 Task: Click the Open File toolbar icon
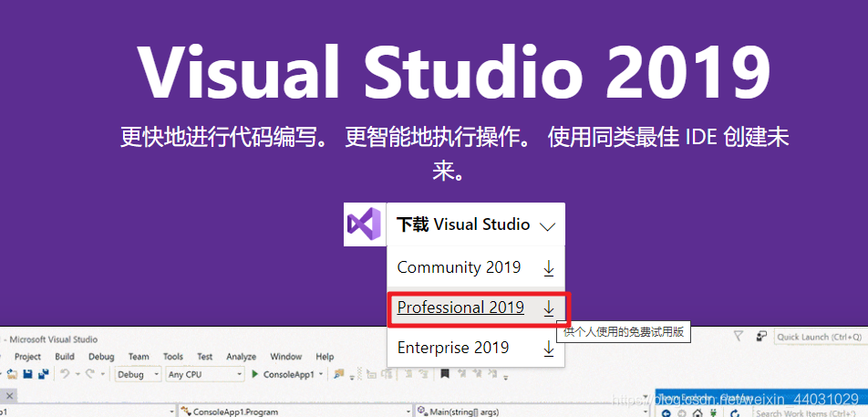(12, 374)
